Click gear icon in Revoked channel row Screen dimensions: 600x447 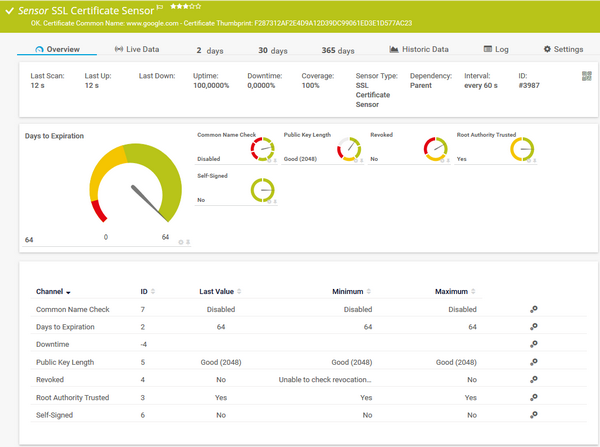pos(534,380)
